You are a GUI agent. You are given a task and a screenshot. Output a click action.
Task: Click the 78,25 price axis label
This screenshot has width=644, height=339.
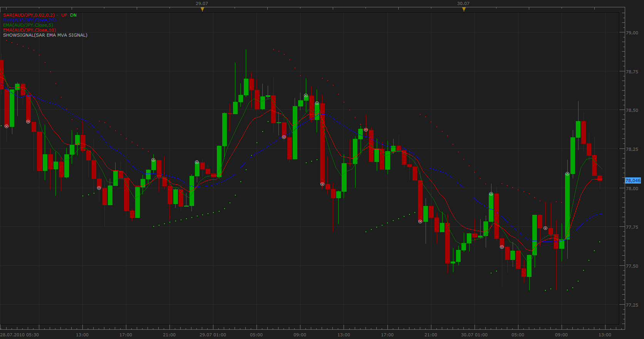(632, 149)
